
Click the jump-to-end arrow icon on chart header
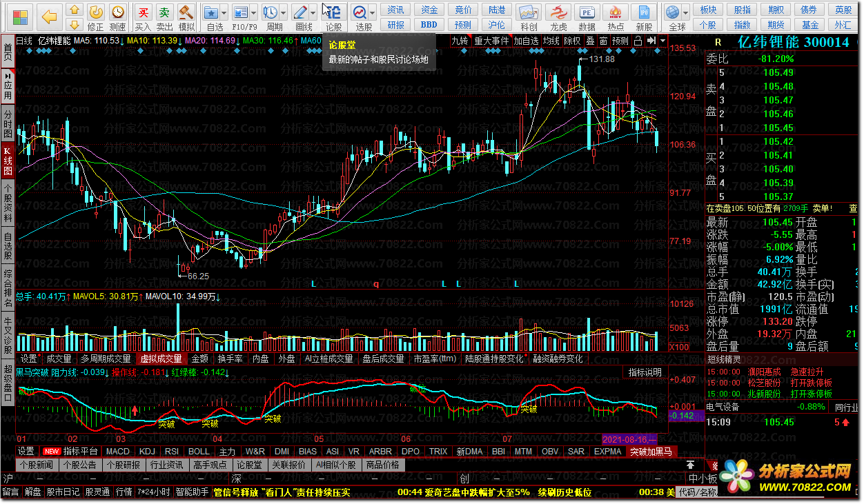tap(651, 41)
